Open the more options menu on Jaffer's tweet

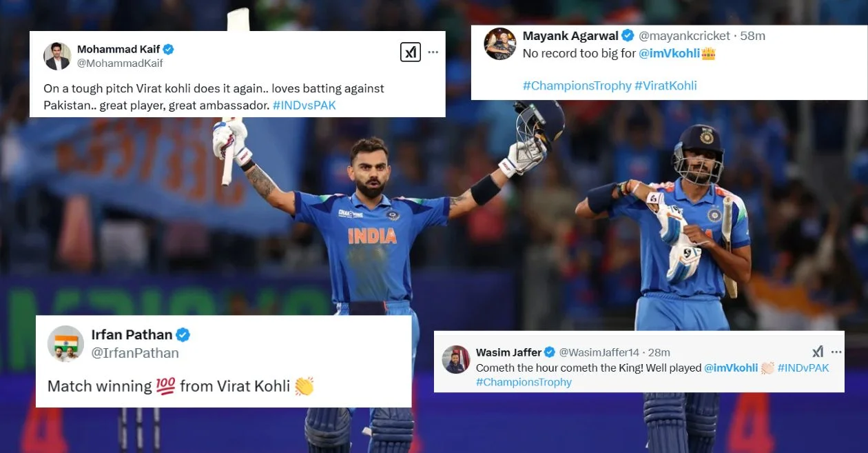(x=836, y=352)
